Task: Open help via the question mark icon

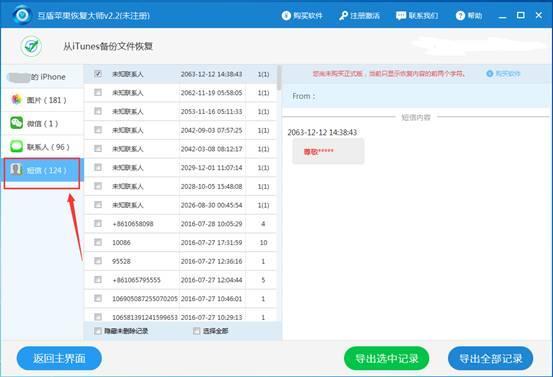Action: (460, 16)
